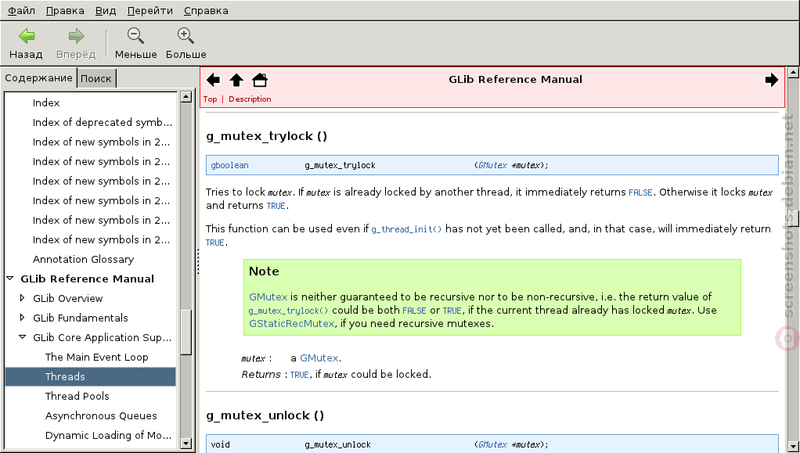Click the Note box heading

(264, 271)
